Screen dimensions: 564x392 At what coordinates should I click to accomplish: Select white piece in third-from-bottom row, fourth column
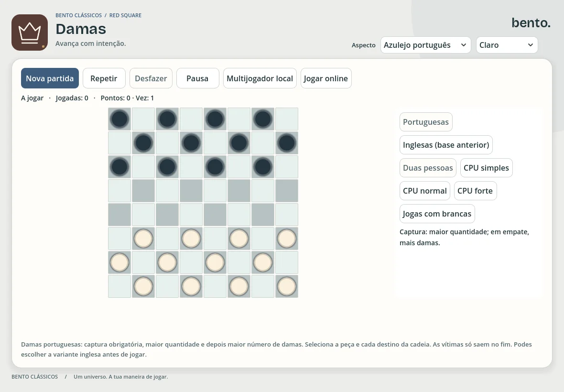[191, 239]
